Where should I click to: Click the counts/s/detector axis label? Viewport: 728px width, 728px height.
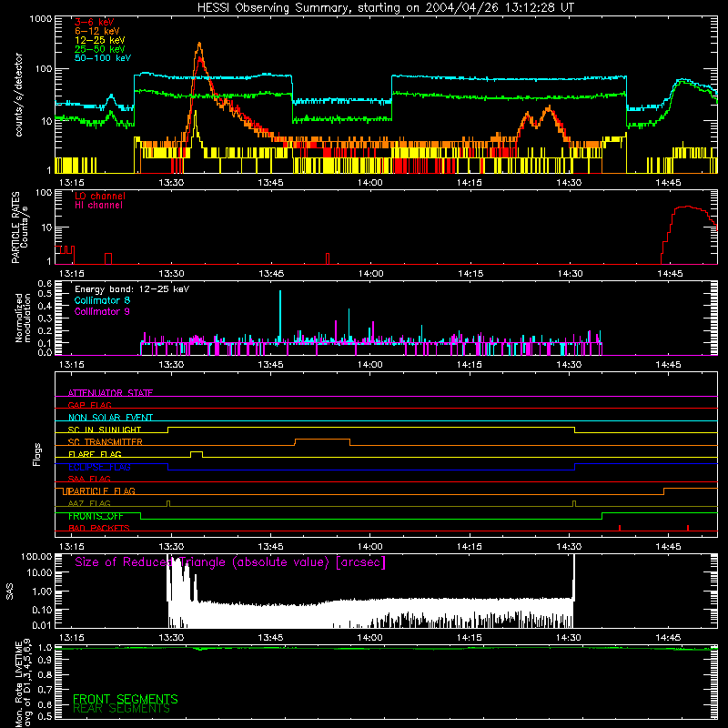pos(18,95)
